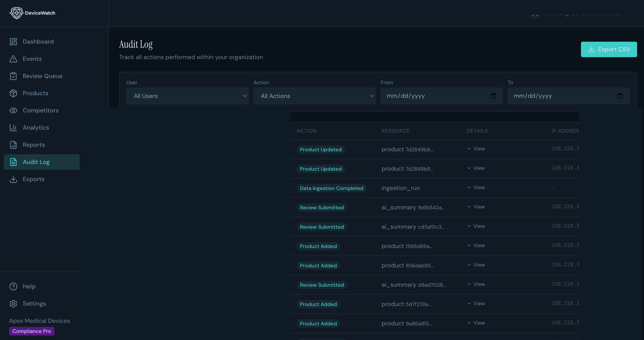This screenshot has width=644, height=340.
Task: Click the Export CSV button
Action: tap(609, 49)
